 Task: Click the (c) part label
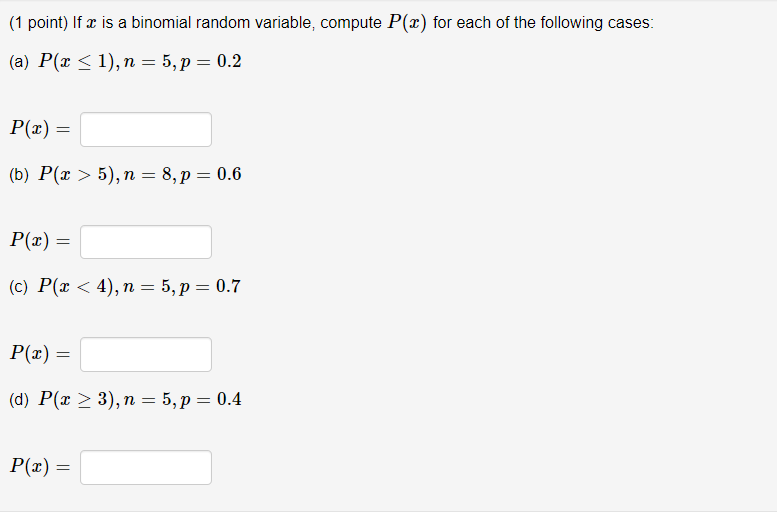click(18, 287)
